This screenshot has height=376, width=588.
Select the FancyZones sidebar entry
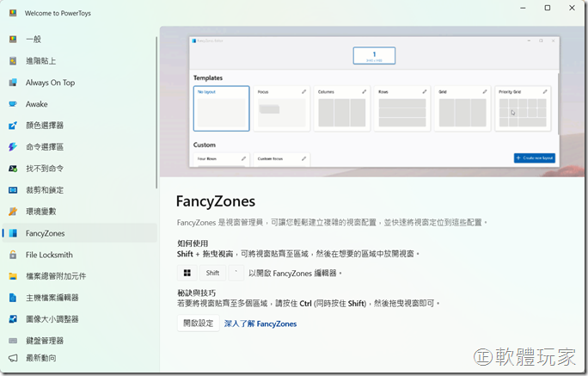(x=45, y=233)
